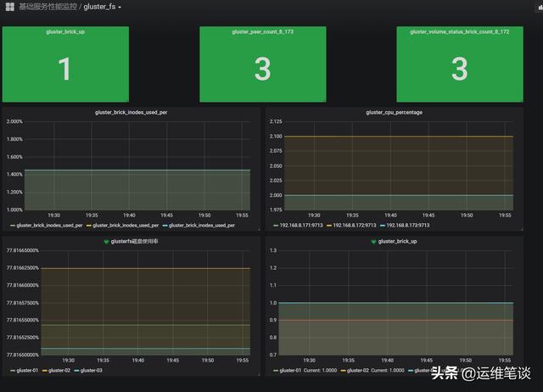
Task: Open the gluster_cpu_percentage panel title menu
Action: pyautogui.click(x=394, y=113)
